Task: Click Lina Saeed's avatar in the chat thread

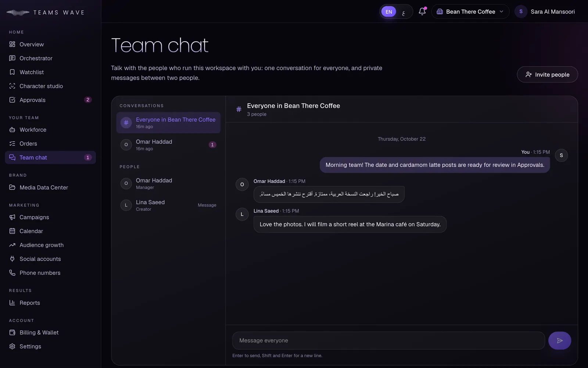Action: click(x=242, y=214)
